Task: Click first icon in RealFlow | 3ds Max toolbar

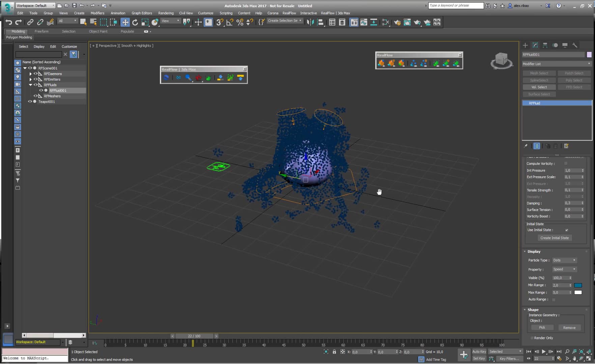Action: pyautogui.click(x=166, y=78)
